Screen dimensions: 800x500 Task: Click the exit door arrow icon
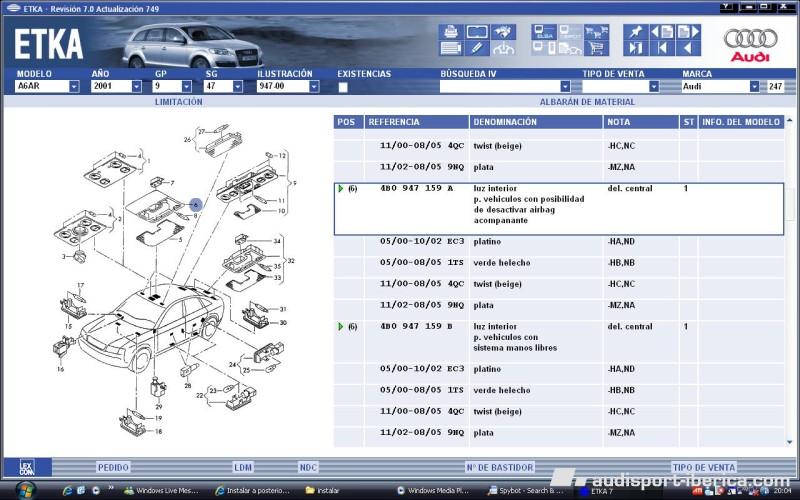point(636,48)
